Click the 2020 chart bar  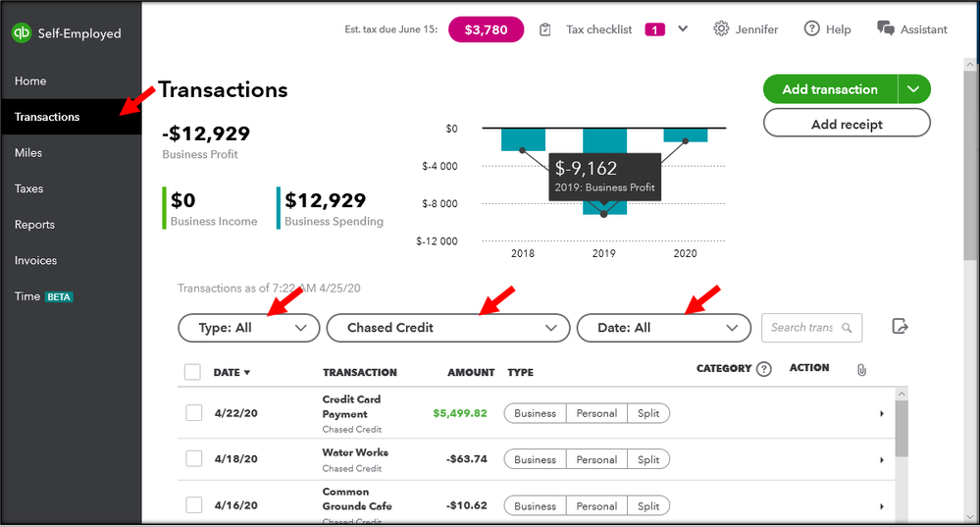(685, 135)
